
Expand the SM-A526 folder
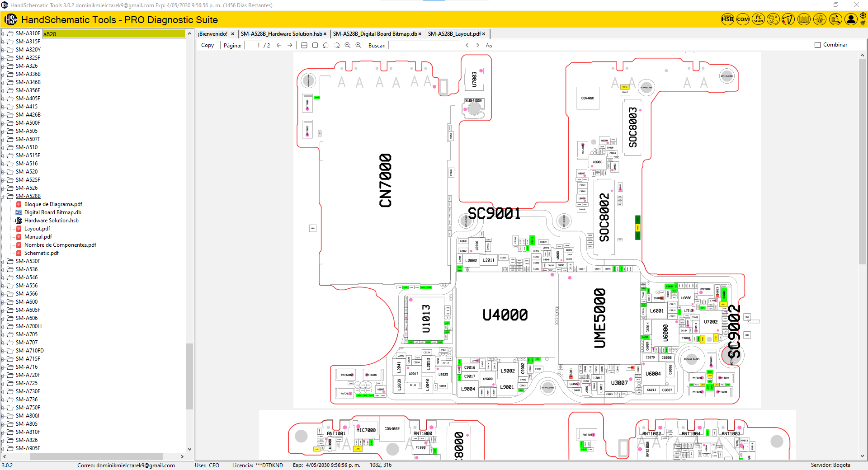pos(3,188)
